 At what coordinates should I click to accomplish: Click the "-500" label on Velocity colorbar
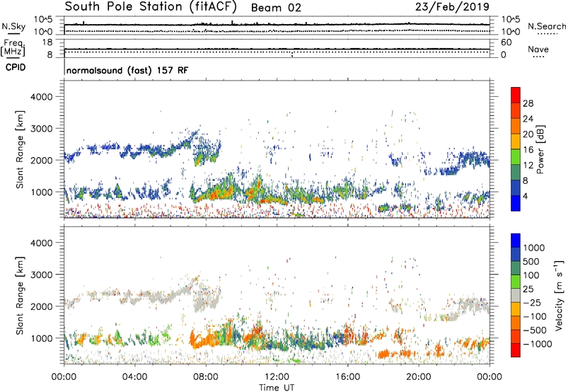tap(535, 330)
